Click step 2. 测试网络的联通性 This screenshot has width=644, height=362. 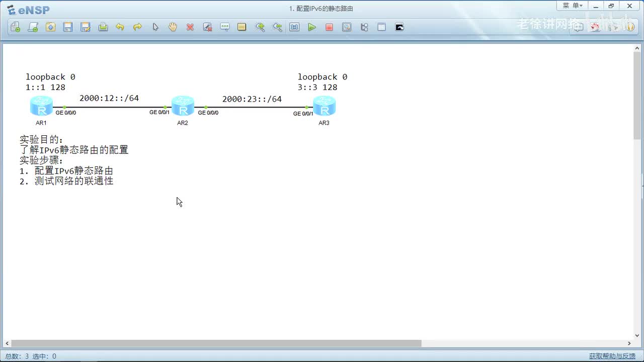coord(66,181)
